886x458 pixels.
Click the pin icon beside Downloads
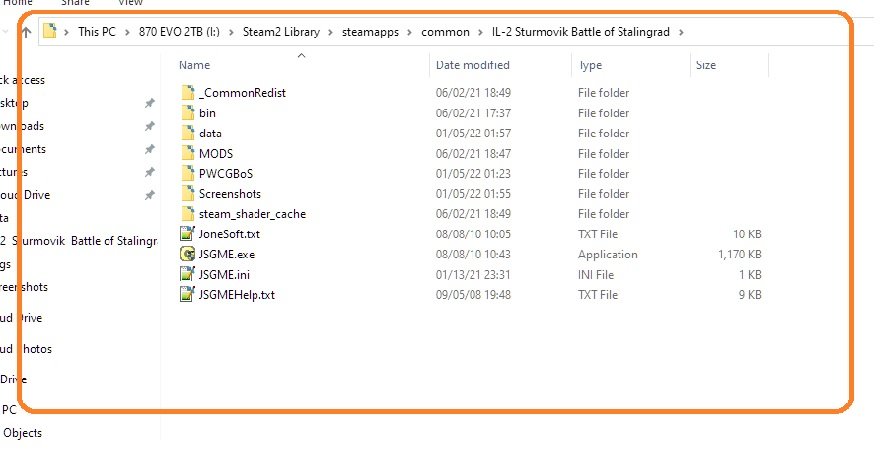coord(149,126)
